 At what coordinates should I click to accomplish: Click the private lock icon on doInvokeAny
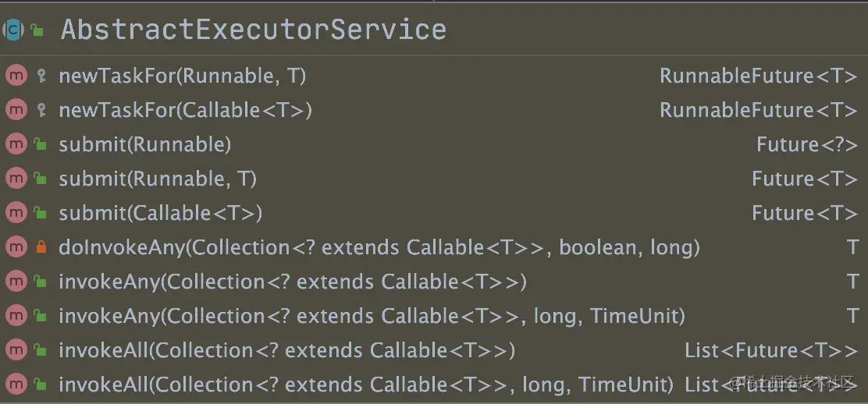point(41,247)
